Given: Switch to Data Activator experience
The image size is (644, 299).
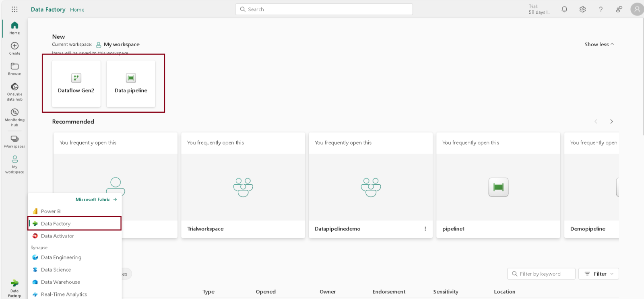Looking at the screenshot, I should tap(74, 236).
